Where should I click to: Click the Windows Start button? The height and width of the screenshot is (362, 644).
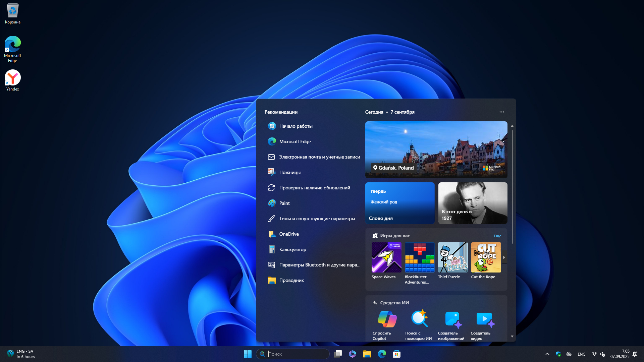pyautogui.click(x=248, y=354)
